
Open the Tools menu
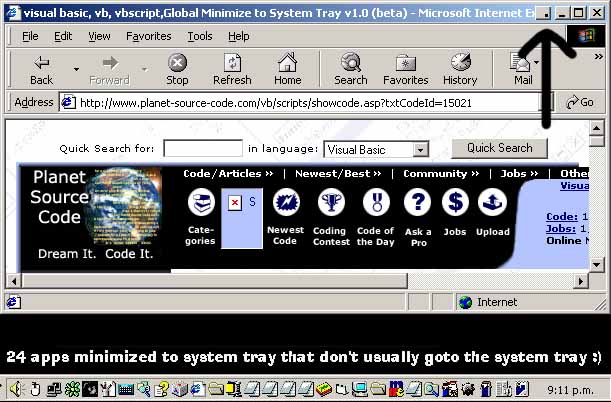(200, 36)
